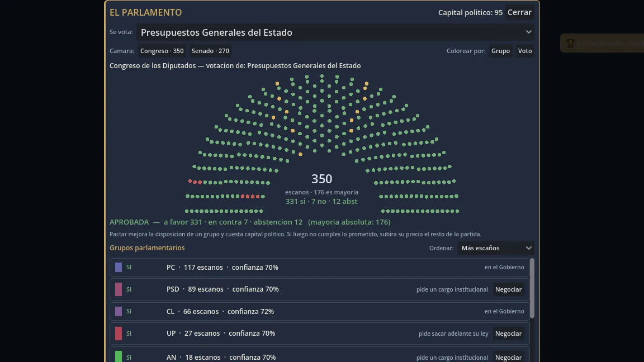Viewport: 644px width, 362px height.
Task: Color seats by Grupo
Action: [x=500, y=51]
